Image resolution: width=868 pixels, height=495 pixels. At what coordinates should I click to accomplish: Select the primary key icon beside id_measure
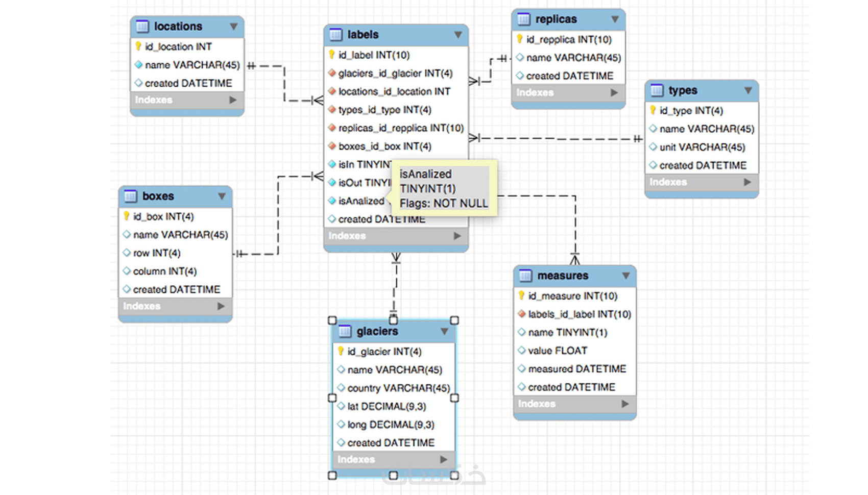coord(521,295)
